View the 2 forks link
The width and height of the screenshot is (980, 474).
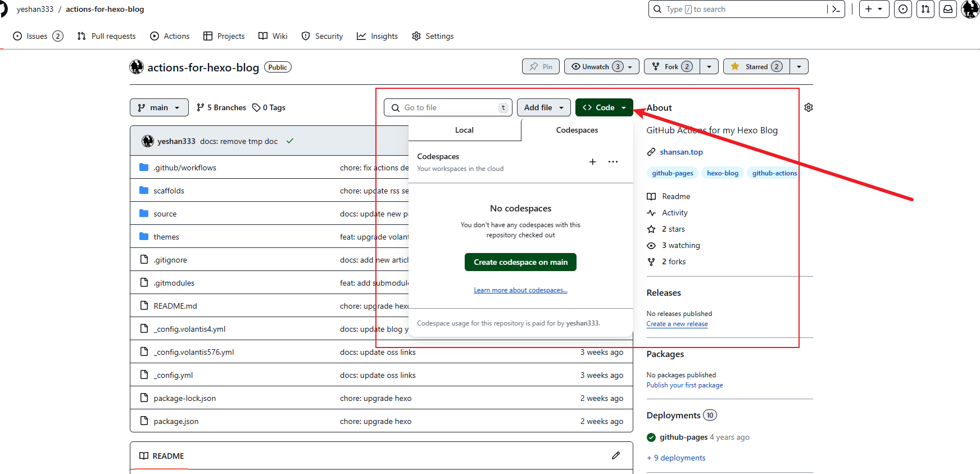(x=666, y=261)
